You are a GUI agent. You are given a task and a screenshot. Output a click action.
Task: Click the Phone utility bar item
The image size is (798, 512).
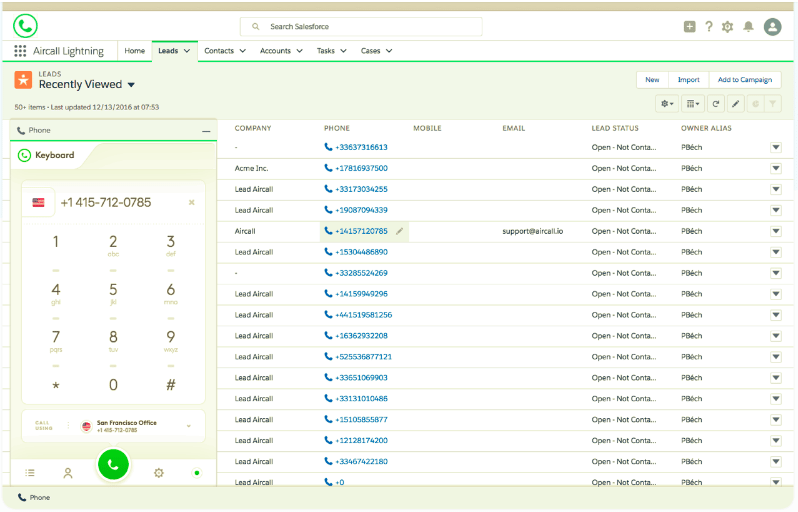34,497
